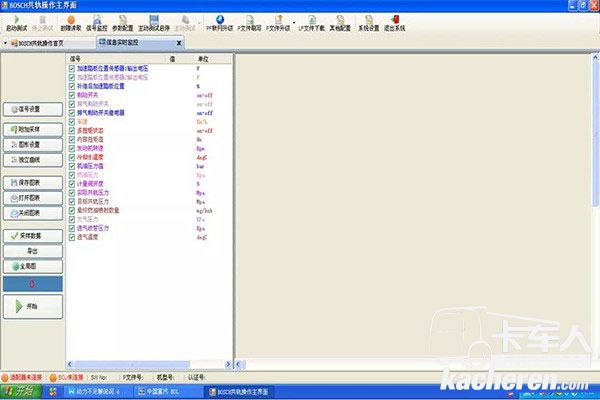Image resolution: width=600 pixels, height=400 pixels.
Task: Click the Windows 开始 Start button
Action: point(20,392)
